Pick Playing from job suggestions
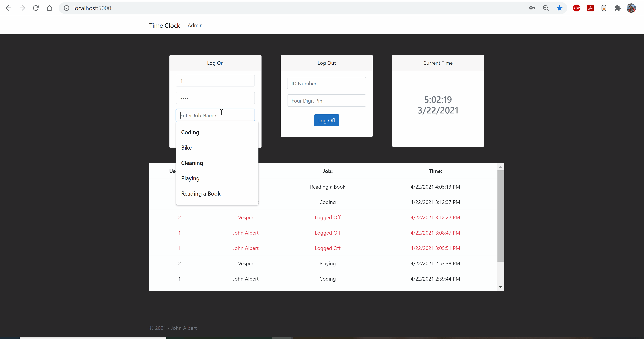Viewport: 644px width, 339px height. [217, 178]
